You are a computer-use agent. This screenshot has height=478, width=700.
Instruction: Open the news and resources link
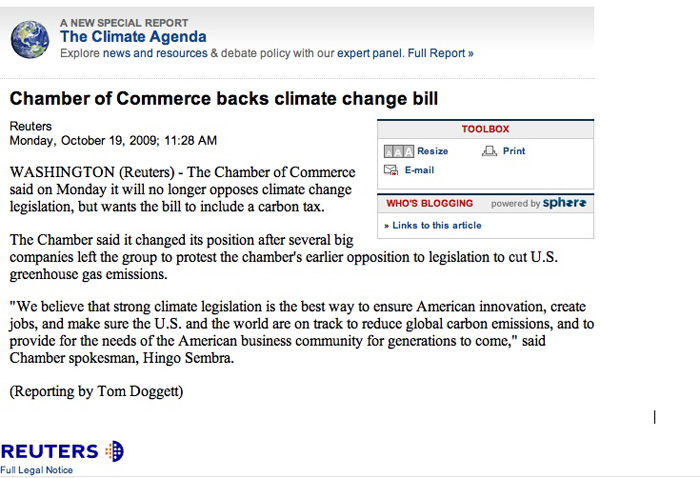point(155,53)
